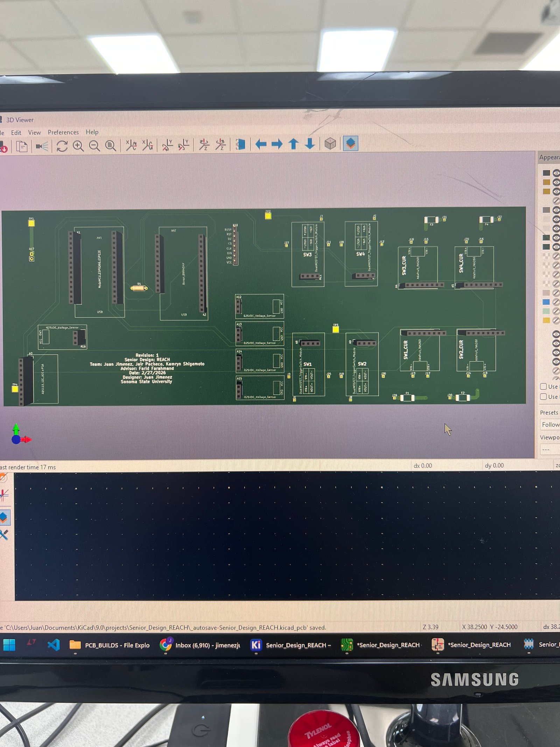
Task: Open the View menu
Action: tap(34, 132)
